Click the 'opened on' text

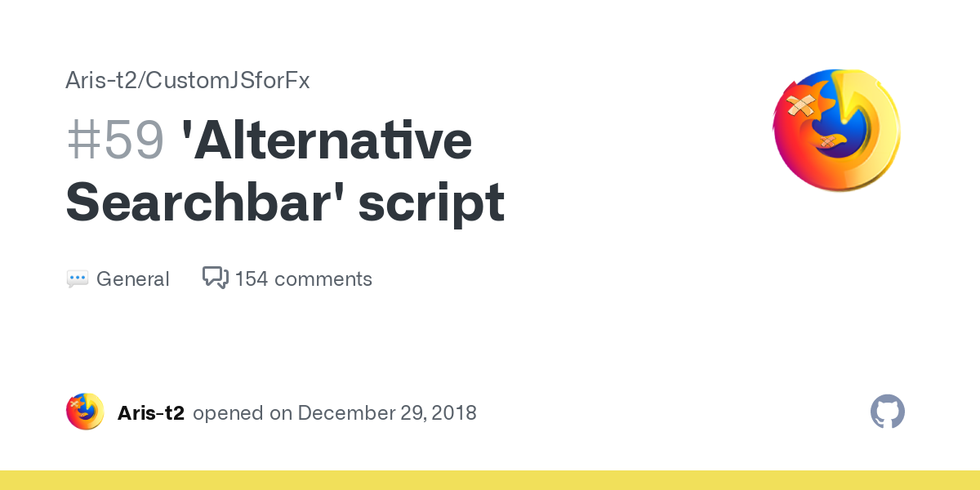(x=243, y=412)
